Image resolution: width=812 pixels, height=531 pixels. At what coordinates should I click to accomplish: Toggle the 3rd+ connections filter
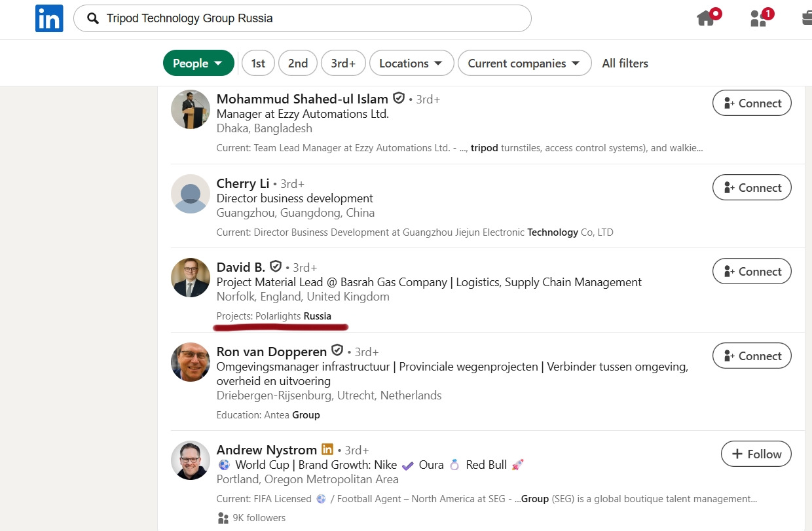(x=343, y=64)
